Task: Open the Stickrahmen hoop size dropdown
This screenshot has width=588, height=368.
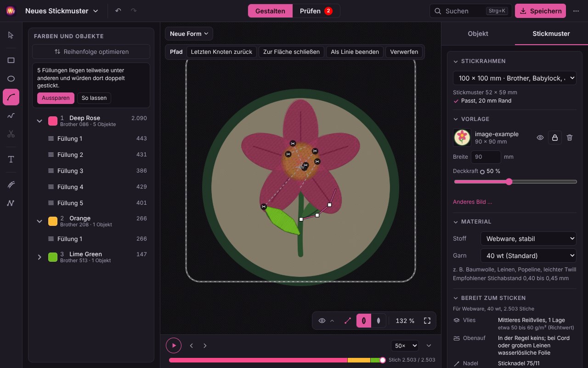Action: click(x=514, y=78)
